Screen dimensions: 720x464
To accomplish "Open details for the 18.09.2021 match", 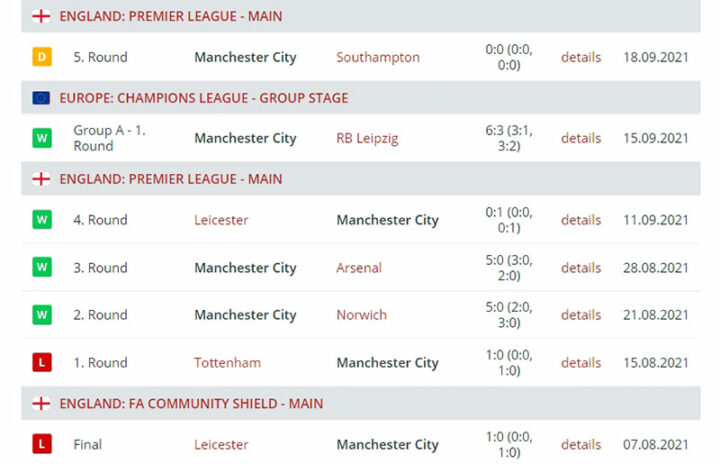I will 581,57.
